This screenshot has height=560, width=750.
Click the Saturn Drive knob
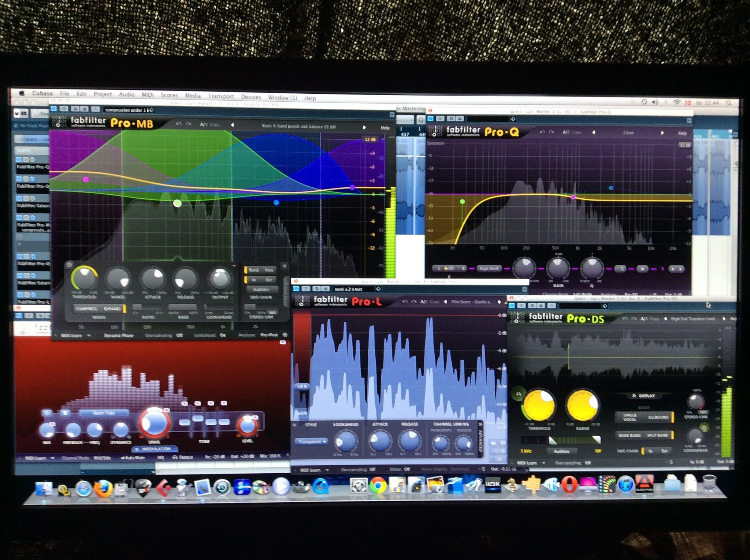click(x=154, y=423)
